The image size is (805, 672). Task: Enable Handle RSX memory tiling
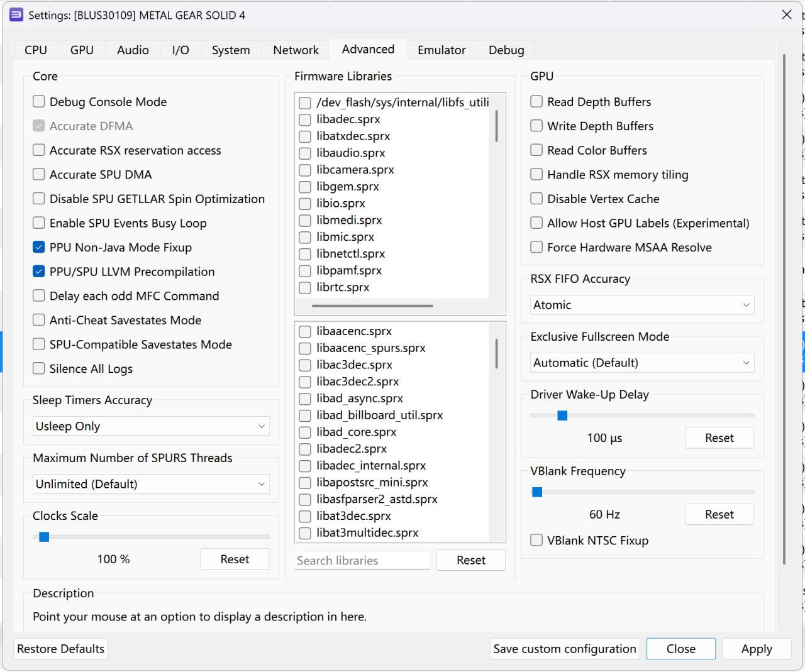pos(536,174)
